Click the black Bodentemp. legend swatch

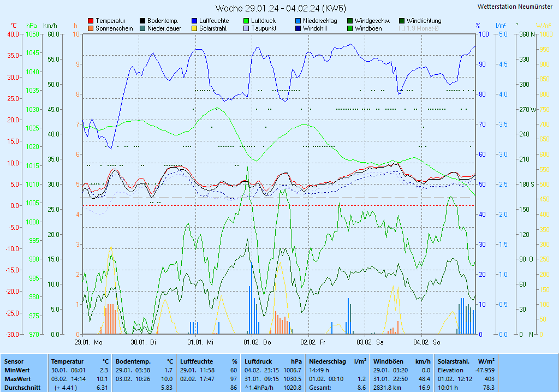[x=142, y=21]
